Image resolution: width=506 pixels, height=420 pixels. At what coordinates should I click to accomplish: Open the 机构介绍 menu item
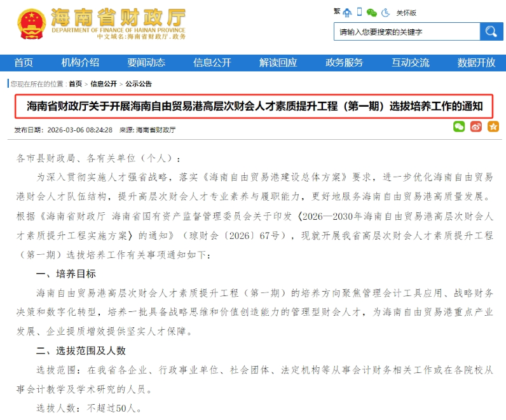coord(80,62)
